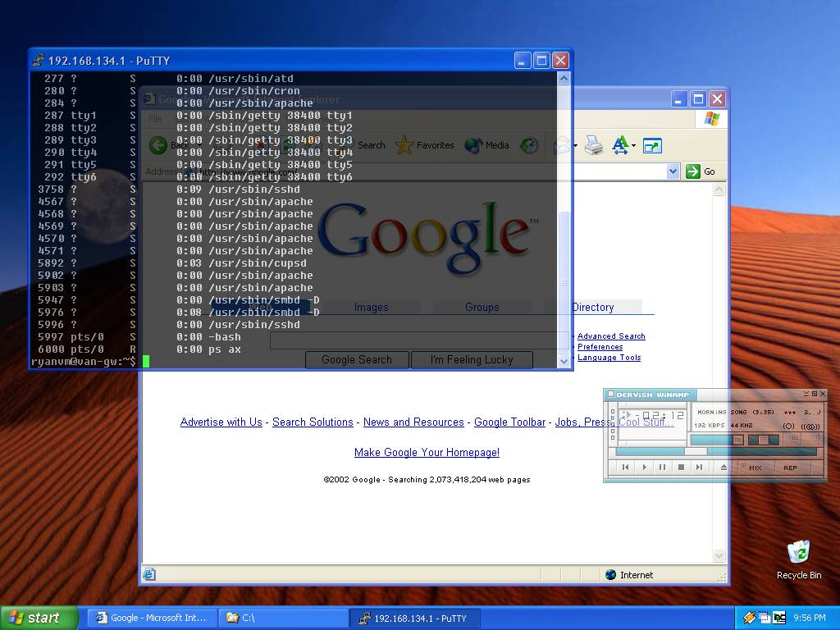Open the Google Toolbar link
The width and height of the screenshot is (840, 630).
pos(509,422)
